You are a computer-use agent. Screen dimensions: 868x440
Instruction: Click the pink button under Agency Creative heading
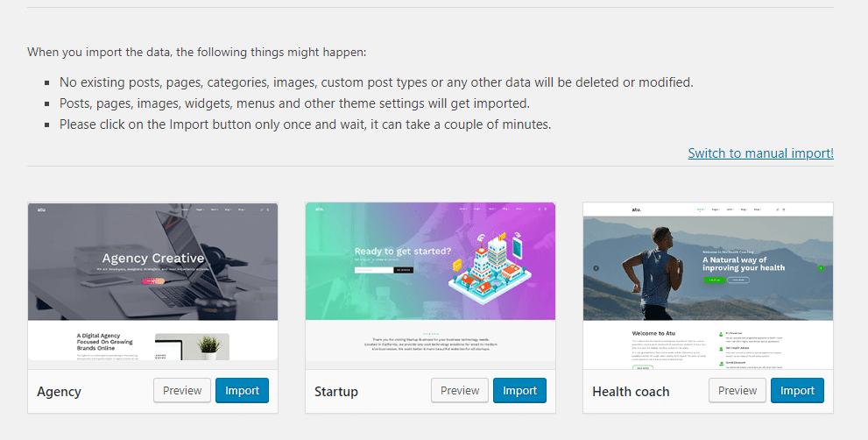[x=153, y=281]
